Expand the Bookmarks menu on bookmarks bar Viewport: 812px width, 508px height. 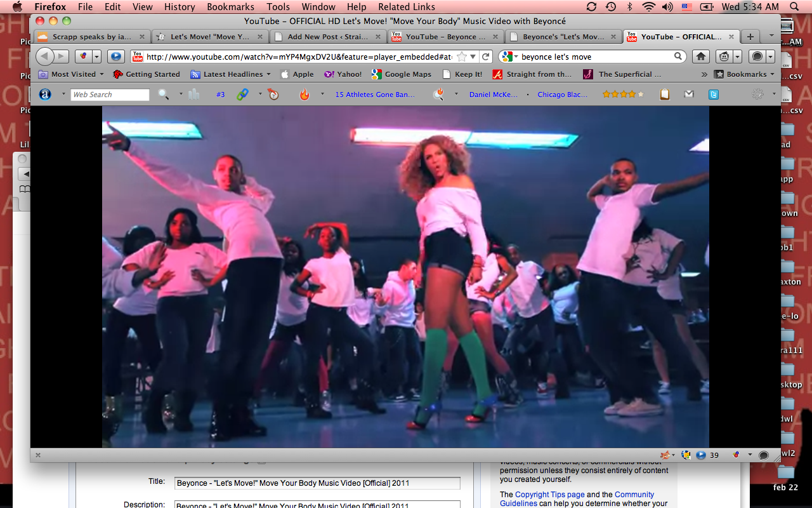745,74
